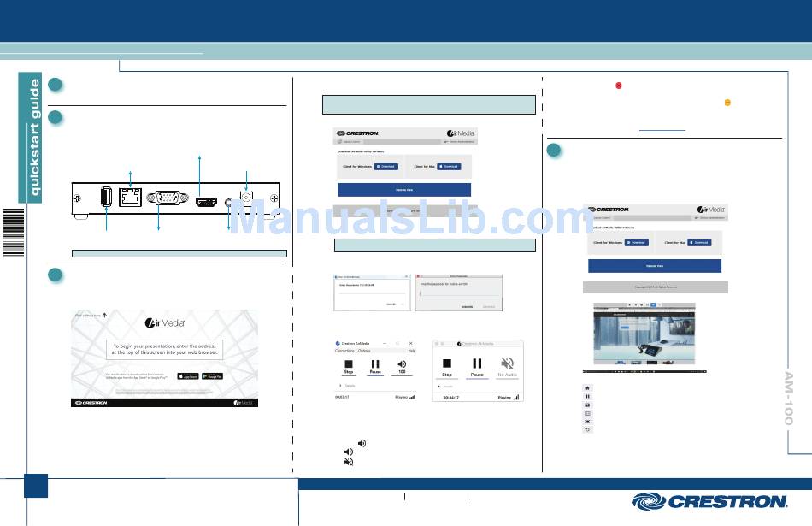Close the Windows code entry dialog
The image size is (812, 526).
[407, 277]
